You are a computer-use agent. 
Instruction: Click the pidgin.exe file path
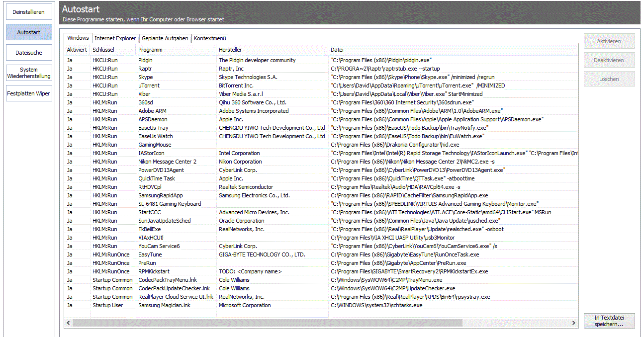click(x=381, y=60)
